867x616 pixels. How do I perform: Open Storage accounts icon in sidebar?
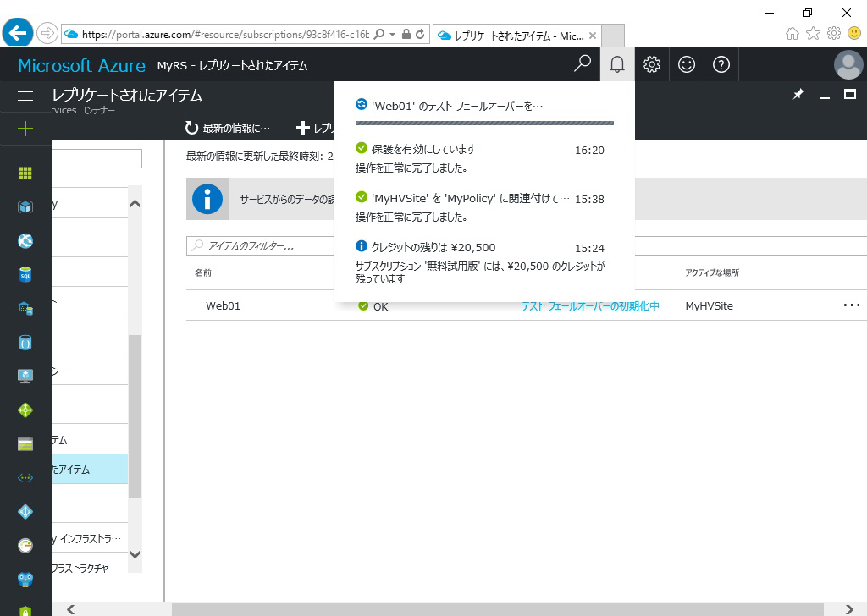tap(25, 444)
